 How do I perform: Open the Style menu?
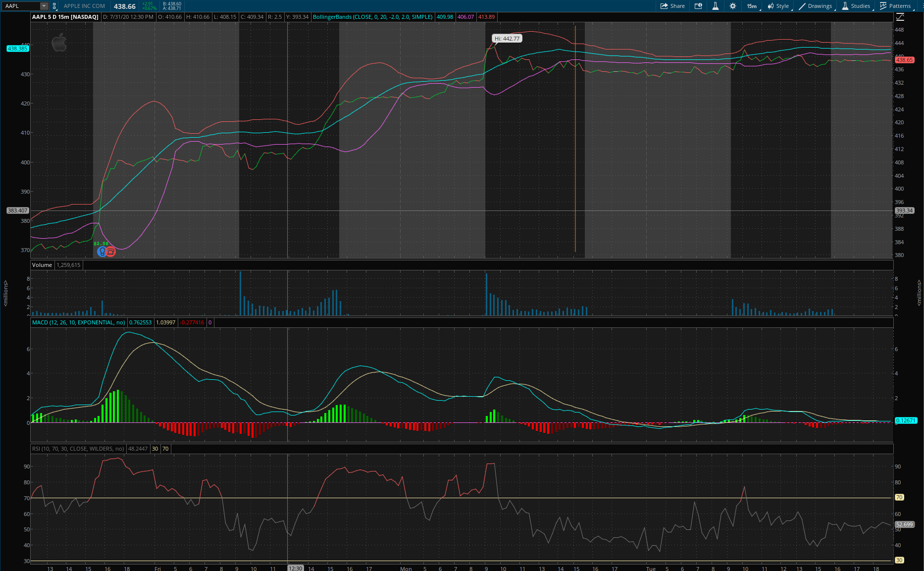[779, 6]
